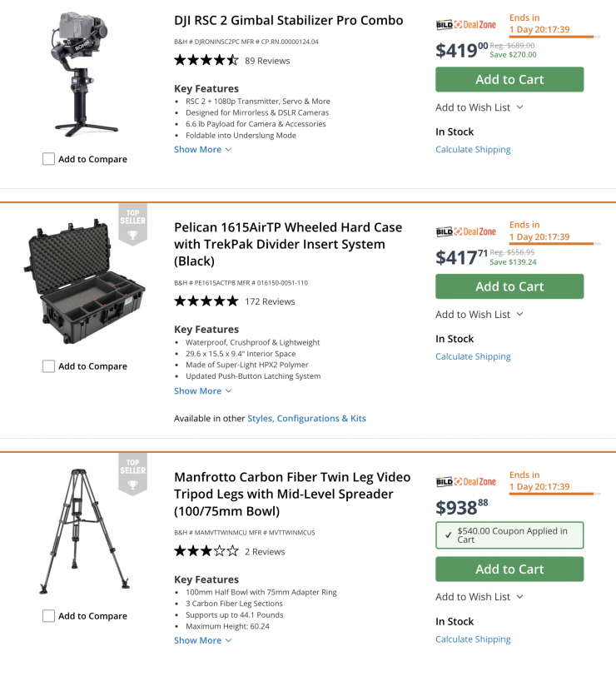Check Add to Compare for Manfrotto tripod

click(x=49, y=616)
